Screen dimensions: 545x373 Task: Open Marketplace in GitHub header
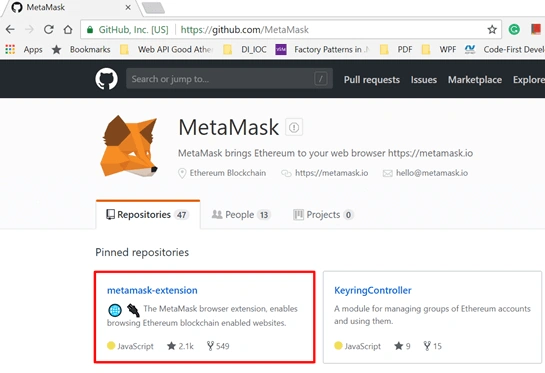click(474, 80)
